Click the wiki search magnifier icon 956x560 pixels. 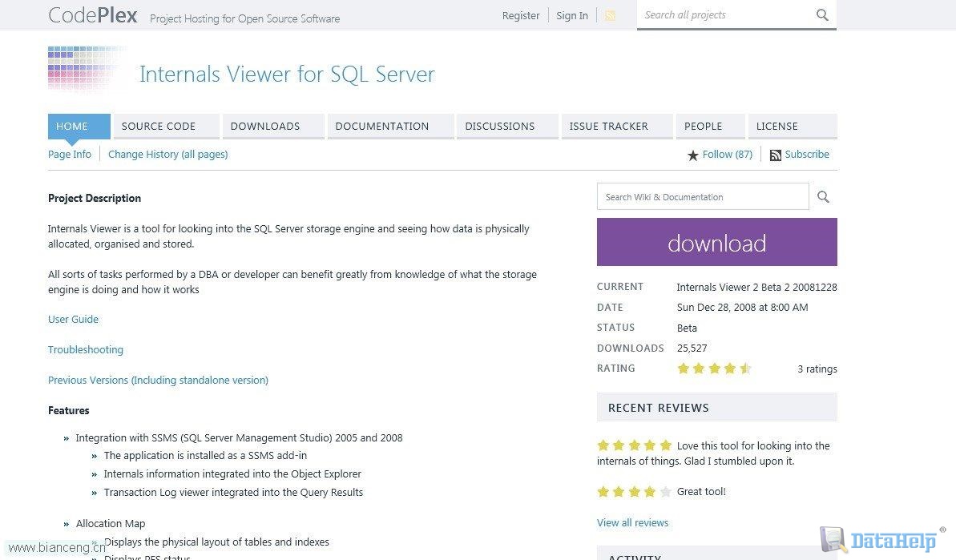[823, 197]
